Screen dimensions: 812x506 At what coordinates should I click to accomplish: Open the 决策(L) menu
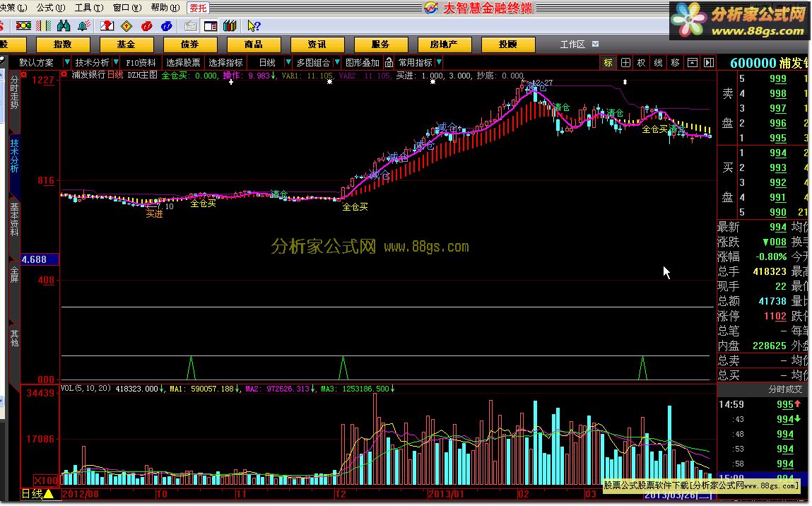pos(13,7)
